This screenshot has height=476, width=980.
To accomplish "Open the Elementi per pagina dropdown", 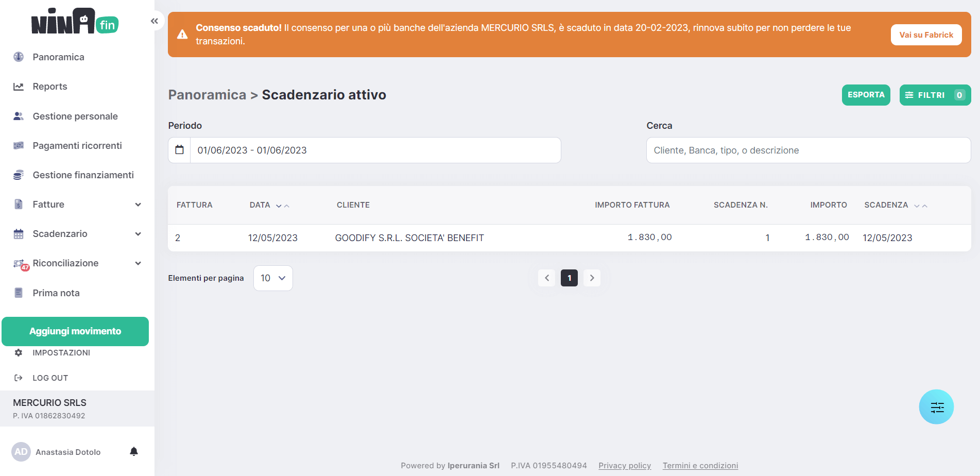I will click(273, 278).
